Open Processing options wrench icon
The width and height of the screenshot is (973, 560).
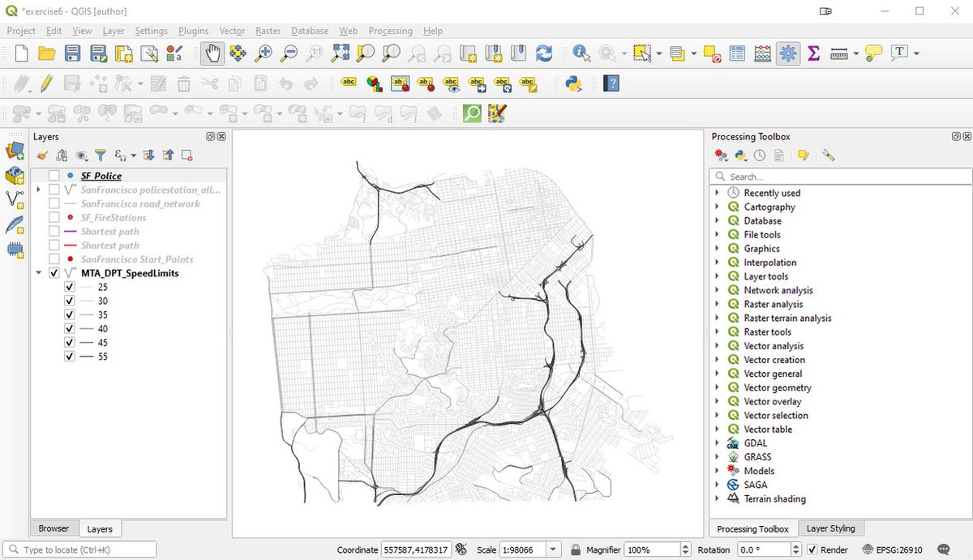point(828,156)
